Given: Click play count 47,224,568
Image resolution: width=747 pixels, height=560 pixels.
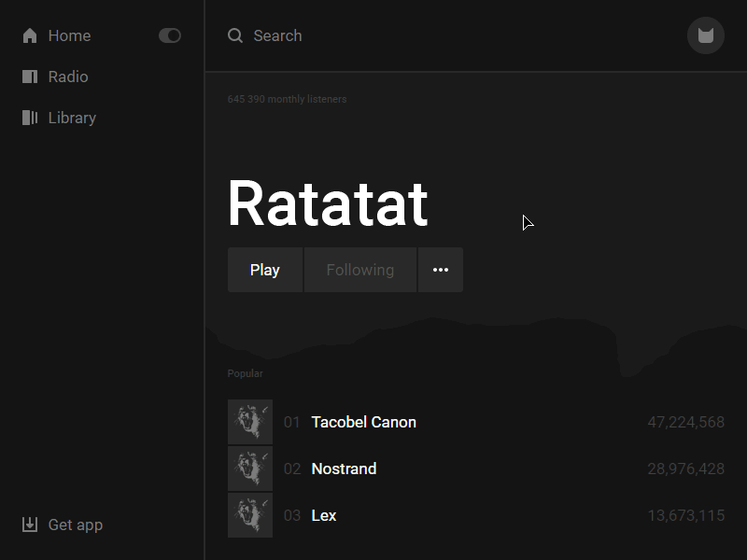Looking at the screenshot, I should tap(686, 422).
